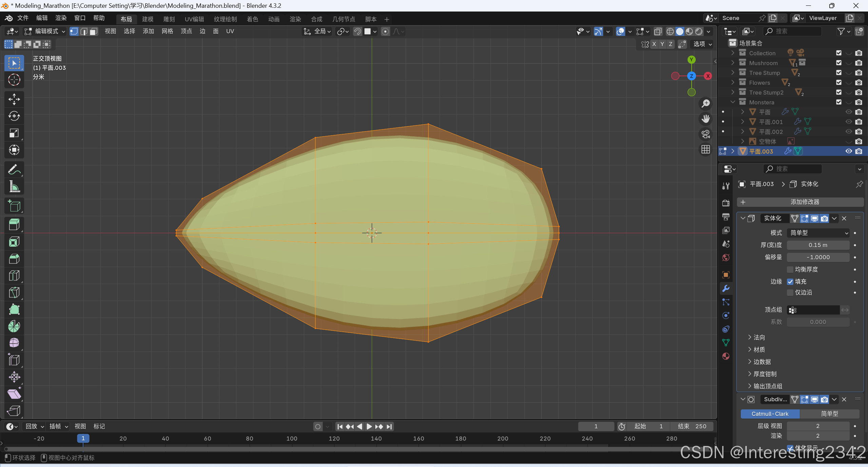Choose the Loop Cut tool
This screenshot has width=868, height=467.
(14, 276)
